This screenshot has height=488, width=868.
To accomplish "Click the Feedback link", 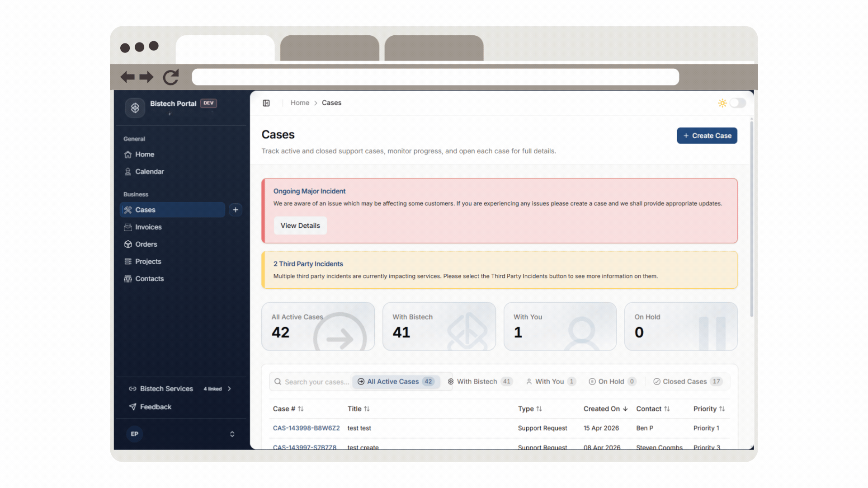I will click(156, 407).
